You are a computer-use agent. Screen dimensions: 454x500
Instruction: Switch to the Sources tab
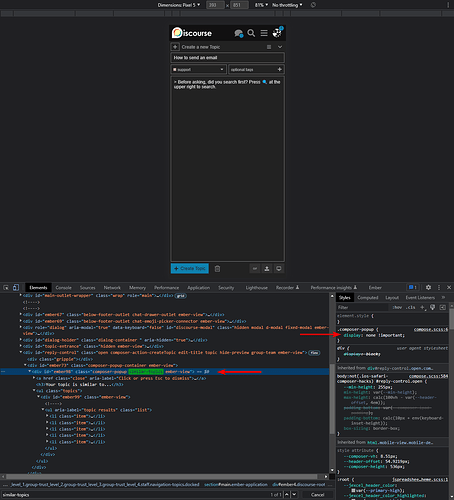(87, 288)
